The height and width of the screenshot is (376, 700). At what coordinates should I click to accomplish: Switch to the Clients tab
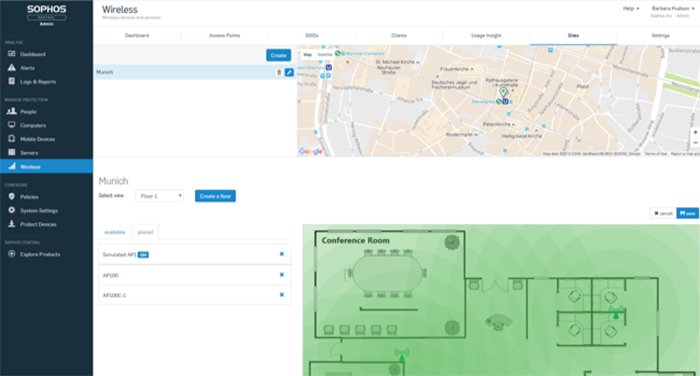point(399,35)
